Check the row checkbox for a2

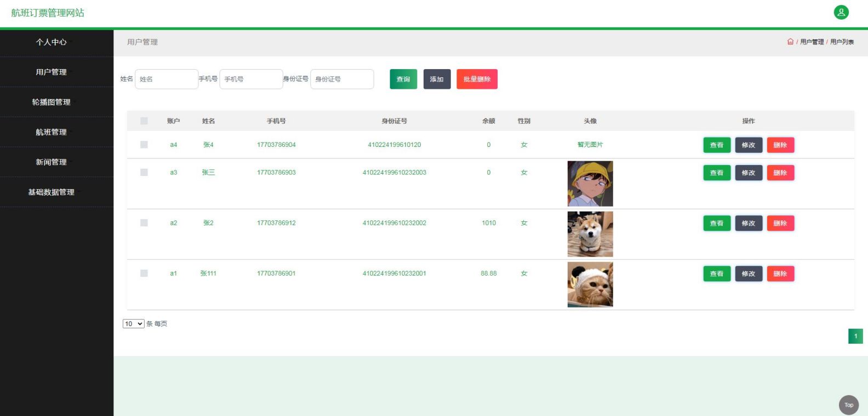[144, 223]
